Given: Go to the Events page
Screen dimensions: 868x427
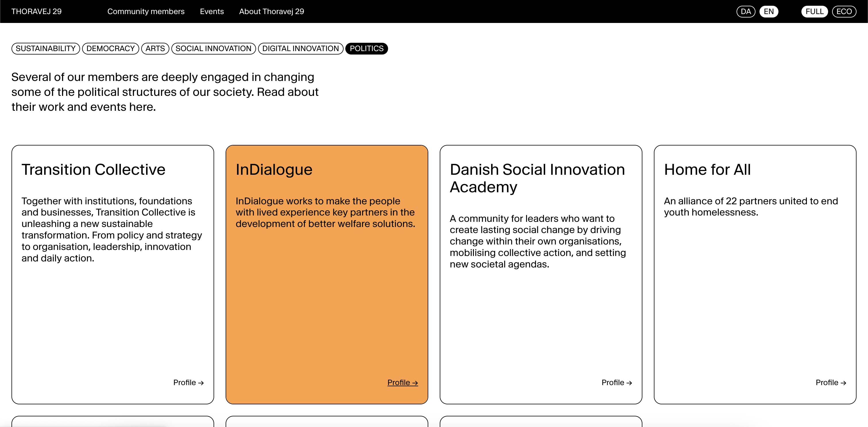Looking at the screenshot, I should click(x=212, y=11).
